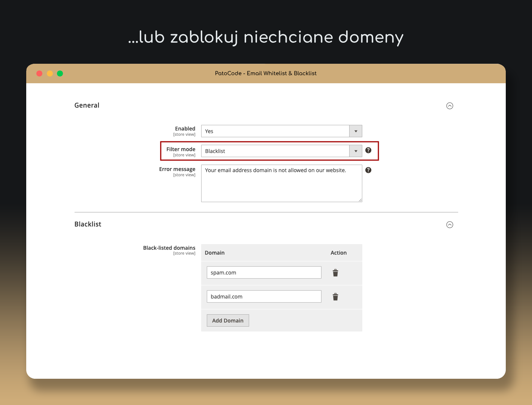This screenshot has width=532, height=405.
Task: Click the General section heading
Action: click(87, 105)
